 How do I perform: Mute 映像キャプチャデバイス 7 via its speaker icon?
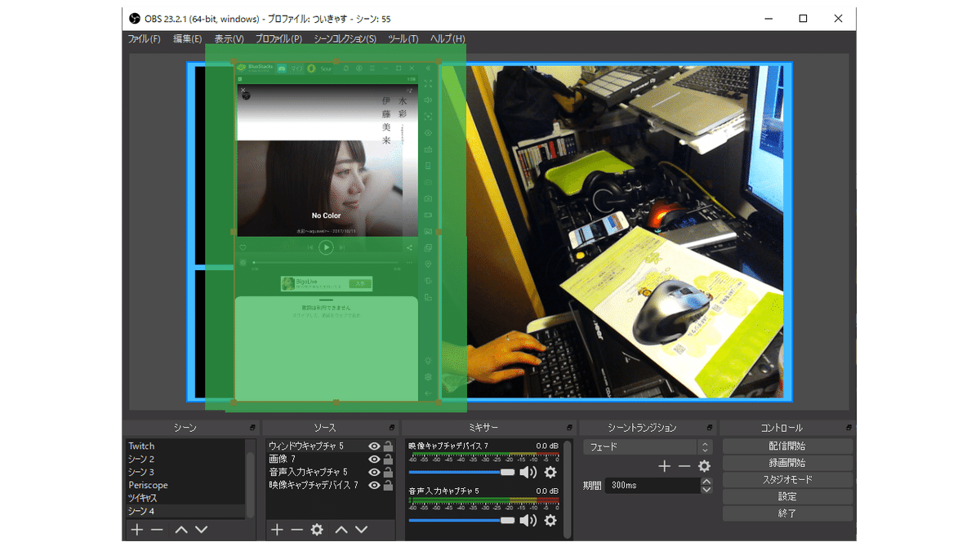click(x=528, y=472)
